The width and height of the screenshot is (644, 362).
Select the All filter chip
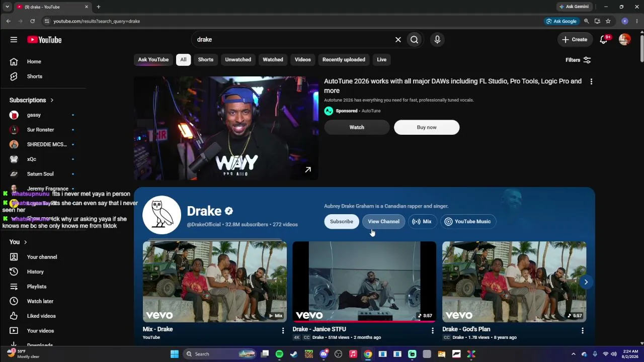(x=183, y=60)
